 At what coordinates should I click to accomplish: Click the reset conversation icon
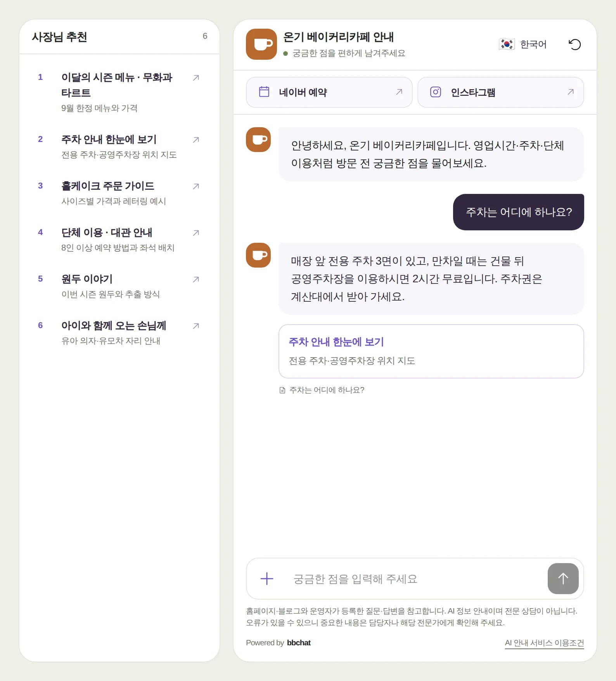click(574, 45)
